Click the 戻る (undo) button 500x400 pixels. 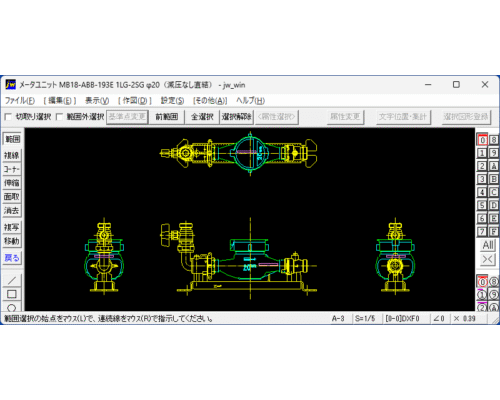12,258
